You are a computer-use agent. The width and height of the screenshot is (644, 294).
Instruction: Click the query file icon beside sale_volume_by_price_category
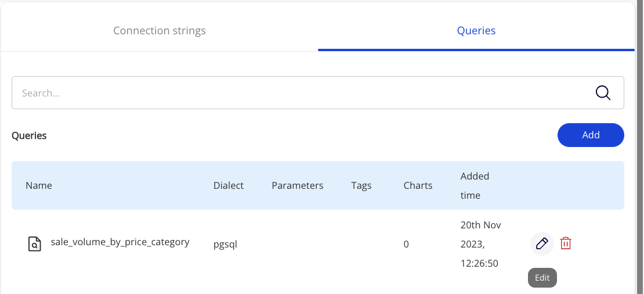point(35,244)
